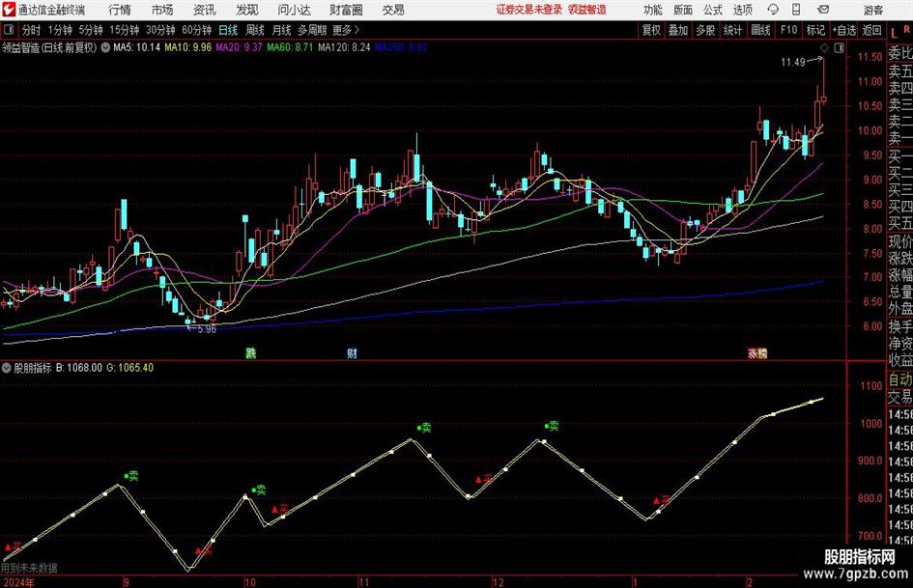Viewport: 913px width, 588px height.
Task: Click the MA5: 10.14 indicator value
Action: click(137, 47)
